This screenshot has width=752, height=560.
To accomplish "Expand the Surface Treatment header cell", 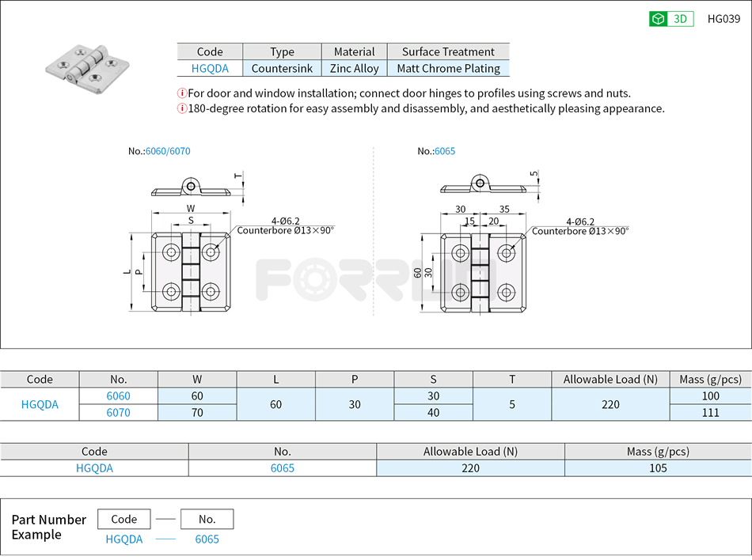I will (x=449, y=51).
